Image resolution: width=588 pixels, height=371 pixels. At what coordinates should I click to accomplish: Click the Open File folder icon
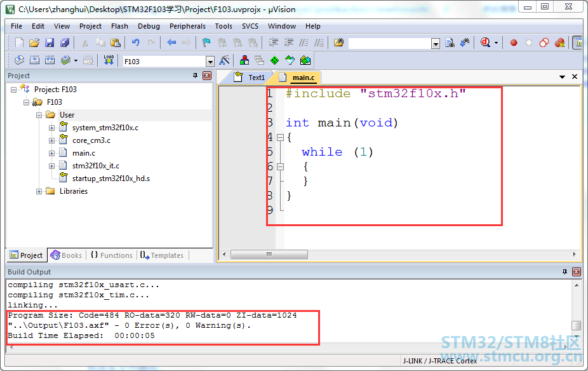click(34, 43)
